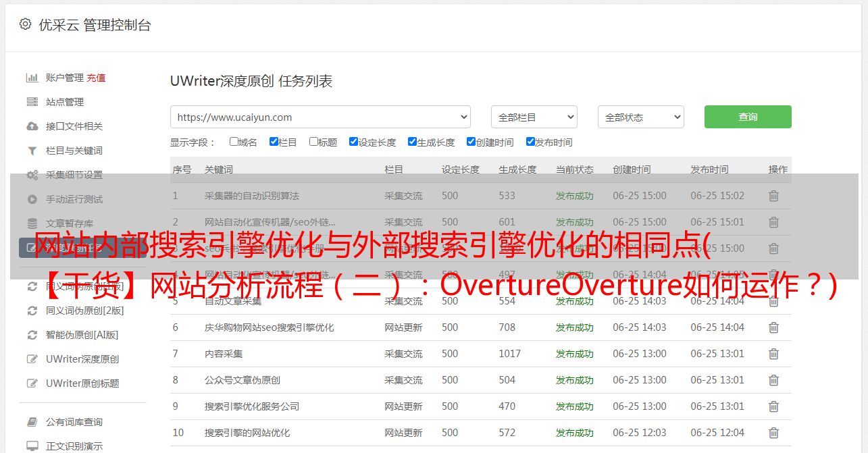Screen dimensions: 868x453
Task: Click the filter icon for 栏目与关键词
Action: point(32,151)
